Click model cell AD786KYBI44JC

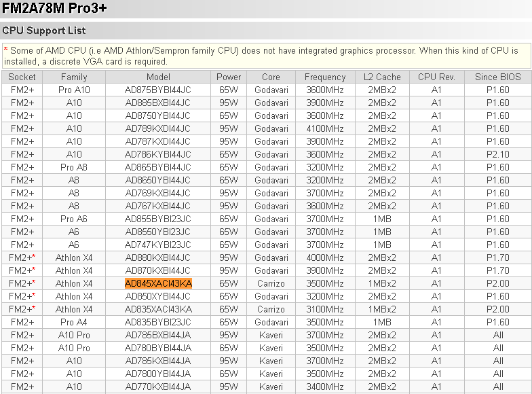click(158, 155)
